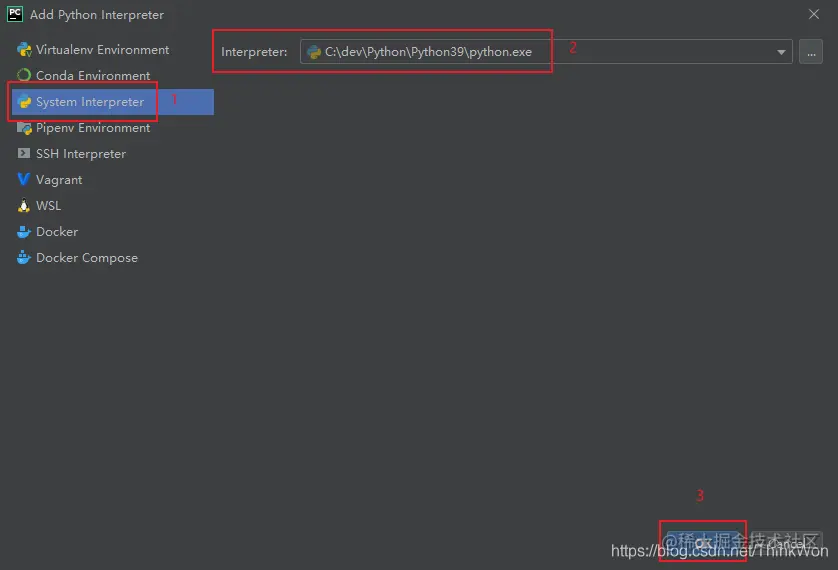
Task: Click the Cancel button
Action: click(x=786, y=543)
